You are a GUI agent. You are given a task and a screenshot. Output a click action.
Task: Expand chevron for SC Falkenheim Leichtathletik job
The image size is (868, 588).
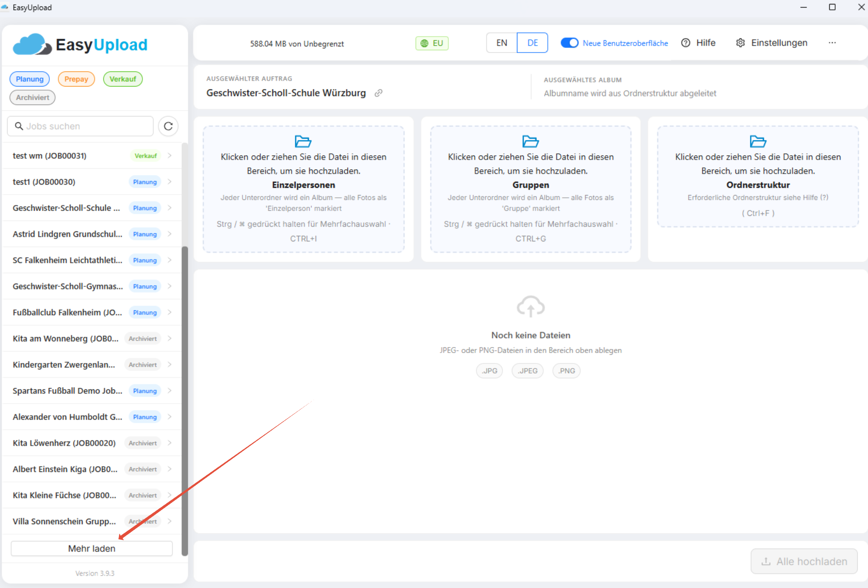point(170,260)
